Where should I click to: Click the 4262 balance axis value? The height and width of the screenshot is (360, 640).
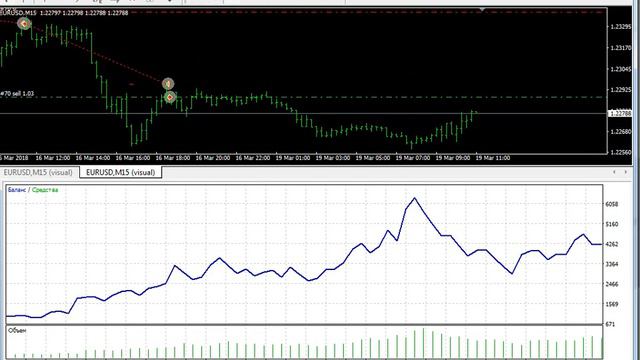pyautogui.click(x=612, y=244)
